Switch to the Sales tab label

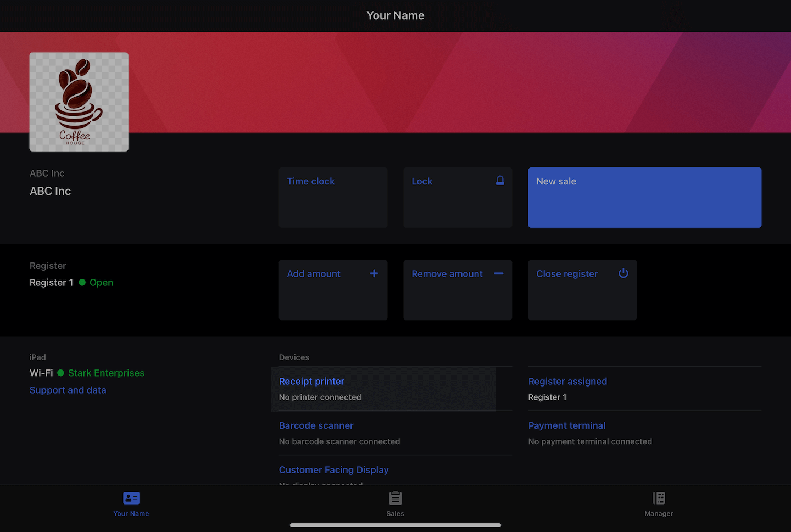coord(395,514)
